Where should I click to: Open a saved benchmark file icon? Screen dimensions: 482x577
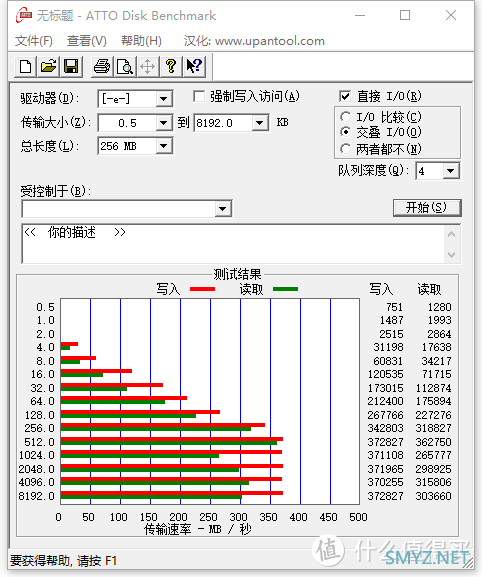(48, 67)
